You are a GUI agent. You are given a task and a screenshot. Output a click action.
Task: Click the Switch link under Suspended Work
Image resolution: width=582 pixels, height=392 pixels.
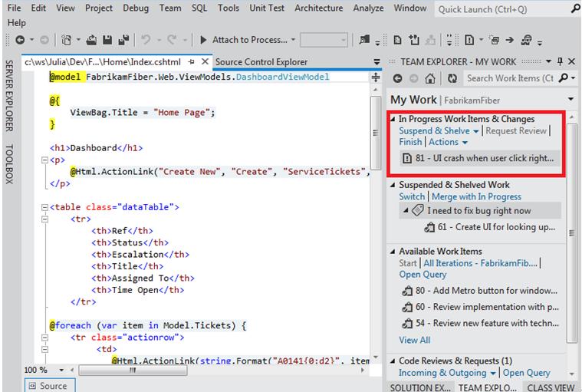412,196
